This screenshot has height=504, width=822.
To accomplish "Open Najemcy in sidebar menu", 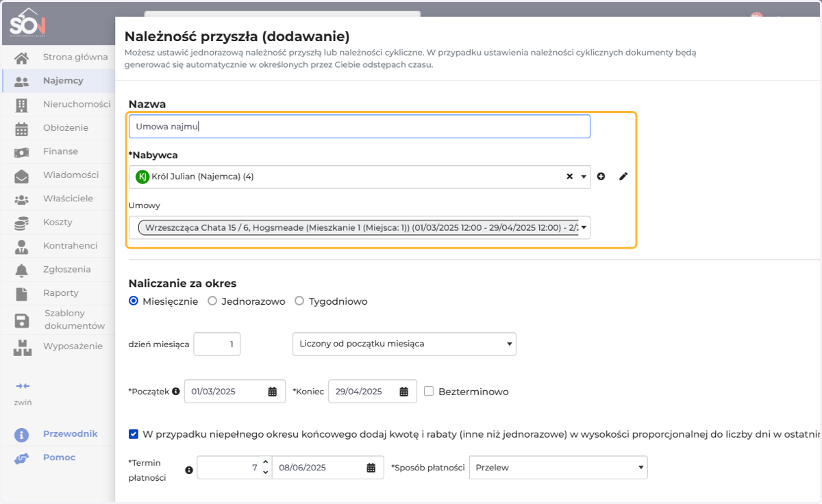I will coord(63,81).
